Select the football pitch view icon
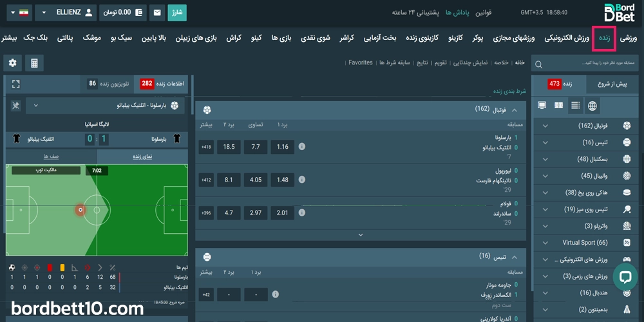The height and width of the screenshot is (322, 644). pyautogui.click(x=558, y=106)
